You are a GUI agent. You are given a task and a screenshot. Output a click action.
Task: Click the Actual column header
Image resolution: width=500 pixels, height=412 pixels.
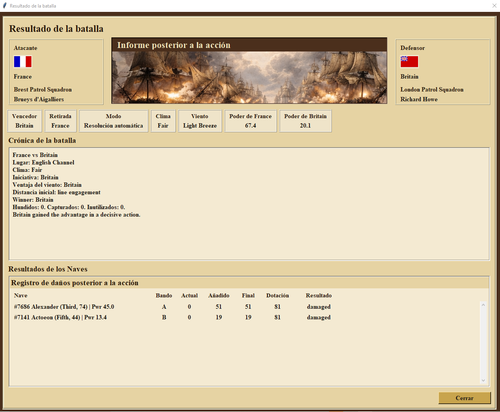coord(189,295)
